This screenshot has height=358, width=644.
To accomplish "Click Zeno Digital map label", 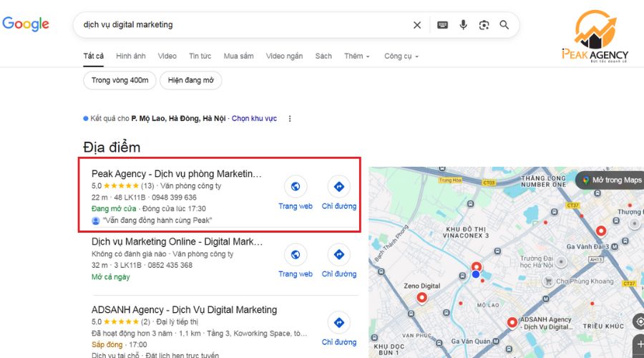I will [x=421, y=286].
